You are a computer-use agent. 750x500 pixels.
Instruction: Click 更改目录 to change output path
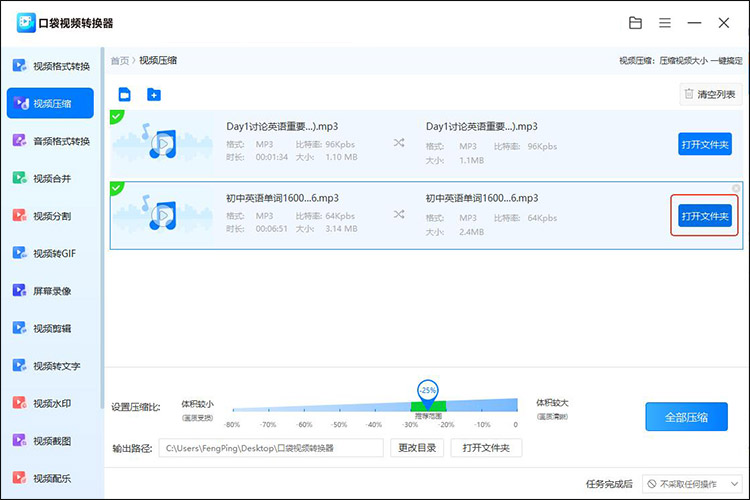(x=418, y=448)
